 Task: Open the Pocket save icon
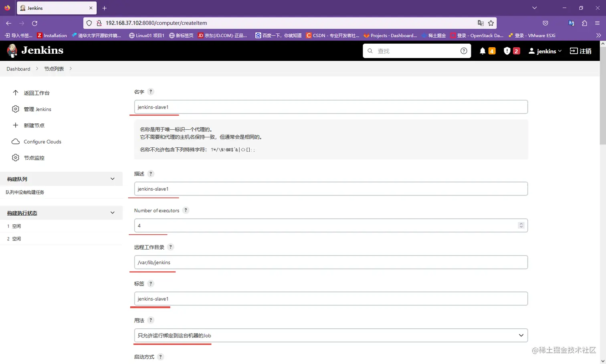tap(545, 23)
